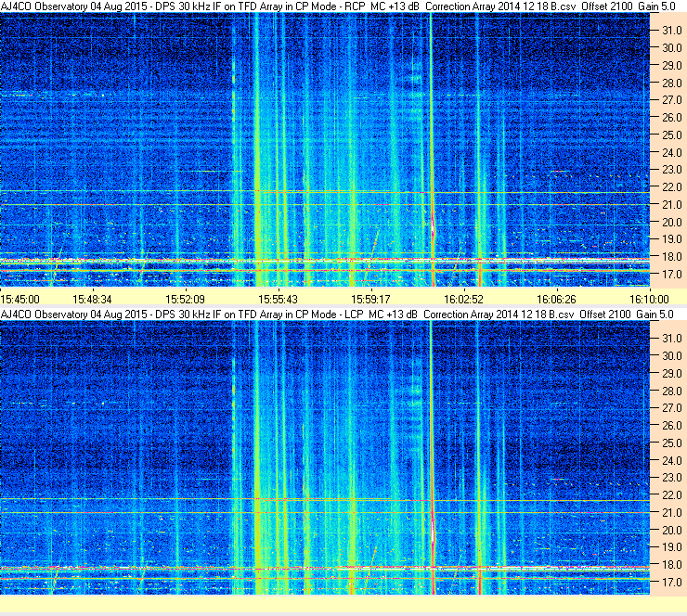This screenshot has width=687, height=616.
Task: Click the 16:10:00 time axis label
Action: coord(649,300)
